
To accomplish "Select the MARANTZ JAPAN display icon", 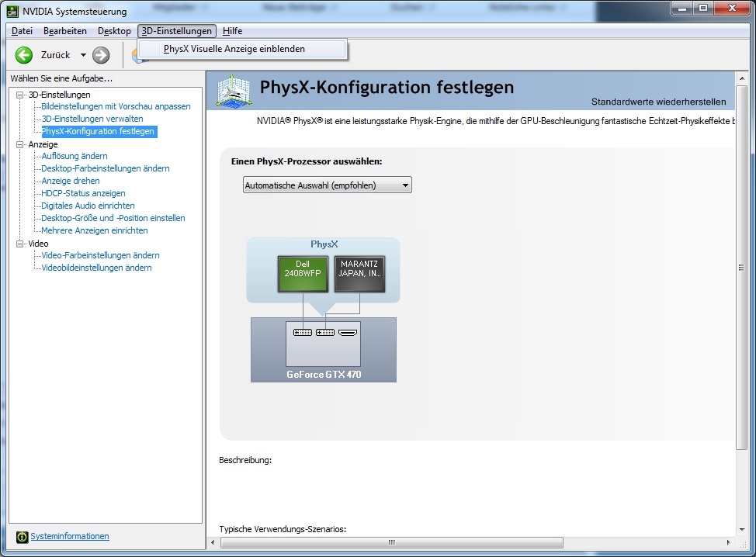I will pos(359,274).
